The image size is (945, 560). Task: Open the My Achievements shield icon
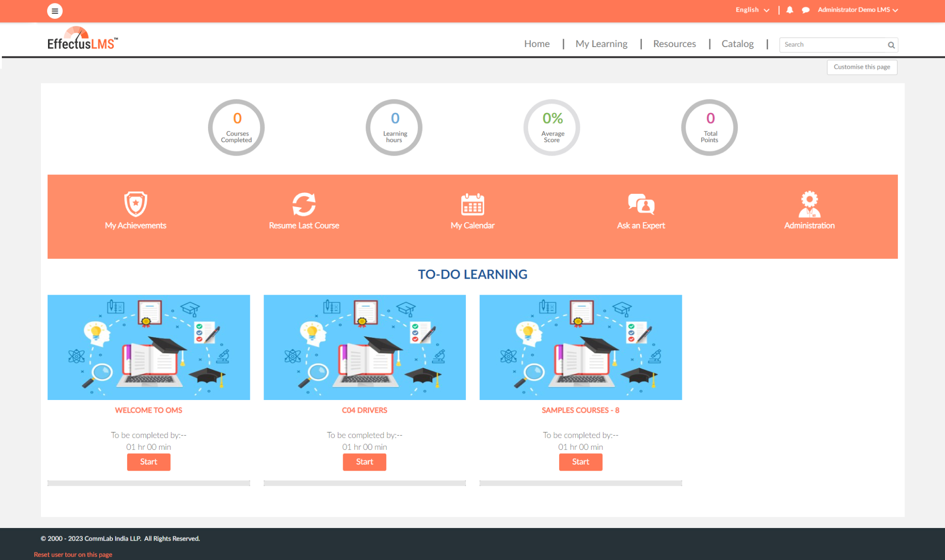coord(135,204)
